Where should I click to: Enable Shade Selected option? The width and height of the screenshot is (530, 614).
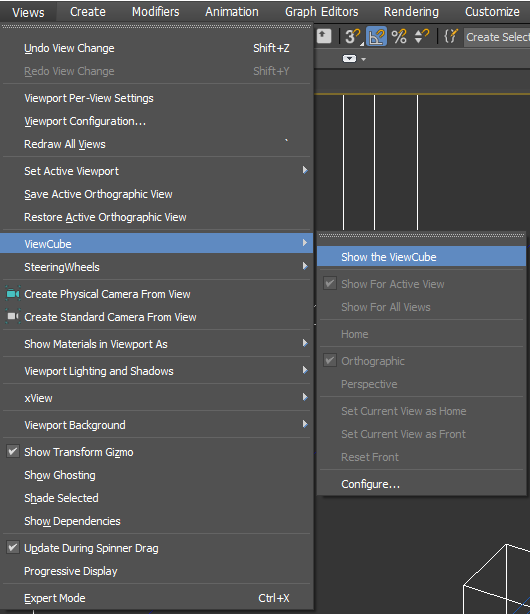157,498
